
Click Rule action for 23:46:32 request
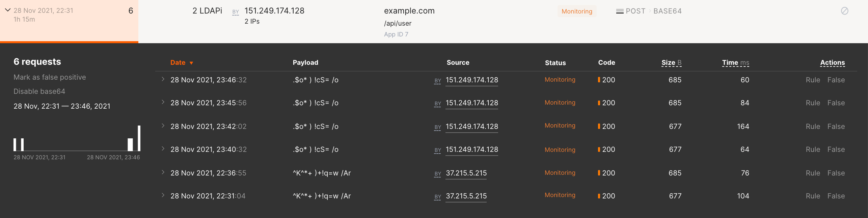click(x=813, y=80)
